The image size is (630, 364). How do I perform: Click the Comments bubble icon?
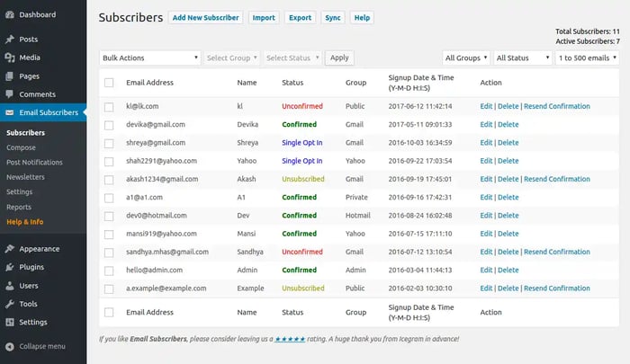9,93
